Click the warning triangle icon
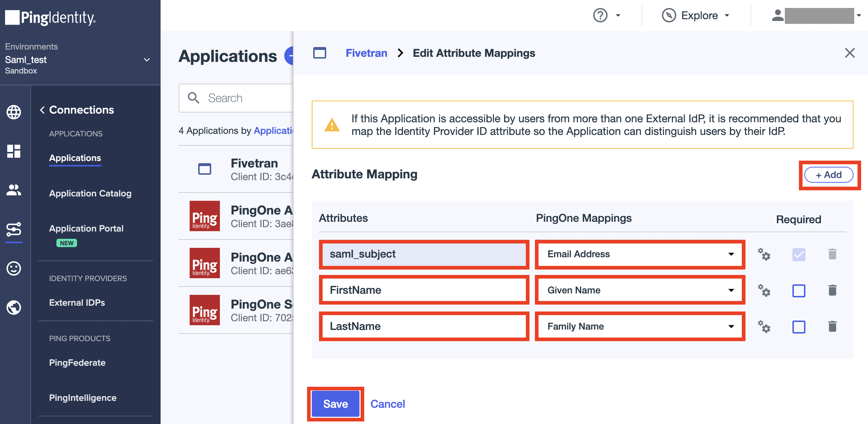Image resolution: width=868 pixels, height=424 pixels. (332, 125)
